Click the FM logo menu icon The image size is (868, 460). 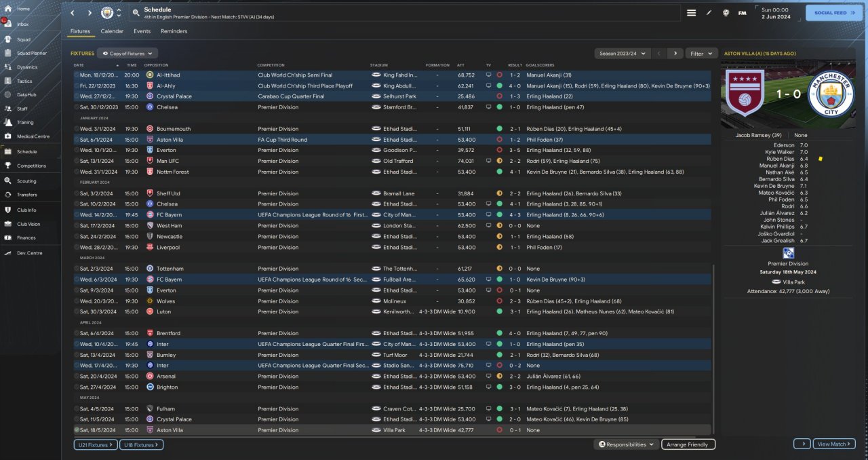tap(743, 13)
